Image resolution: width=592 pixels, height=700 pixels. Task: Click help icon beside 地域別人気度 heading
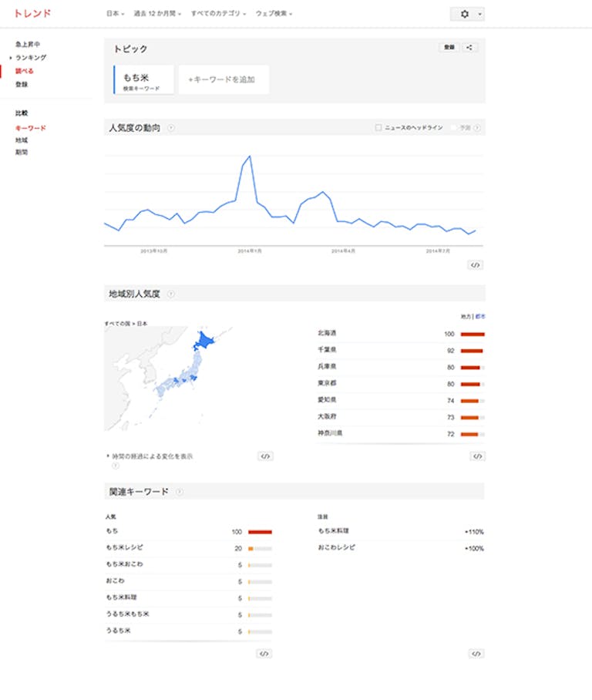(x=170, y=294)
